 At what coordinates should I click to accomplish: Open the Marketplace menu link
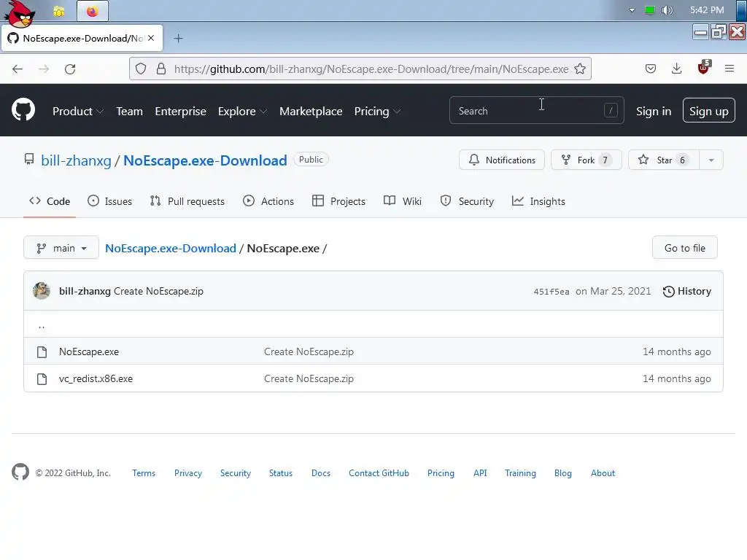pos(311,112)
